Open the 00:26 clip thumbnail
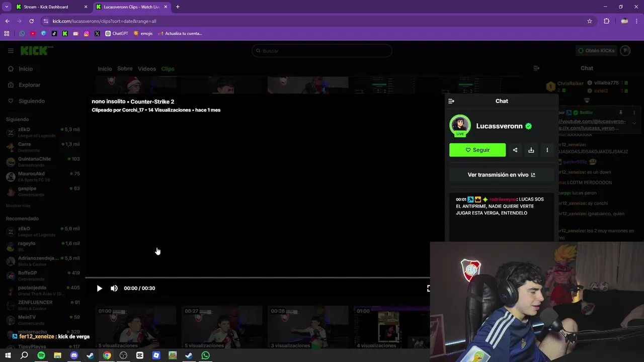The width and height of the screenshot is (644, 362). point(308,327)
